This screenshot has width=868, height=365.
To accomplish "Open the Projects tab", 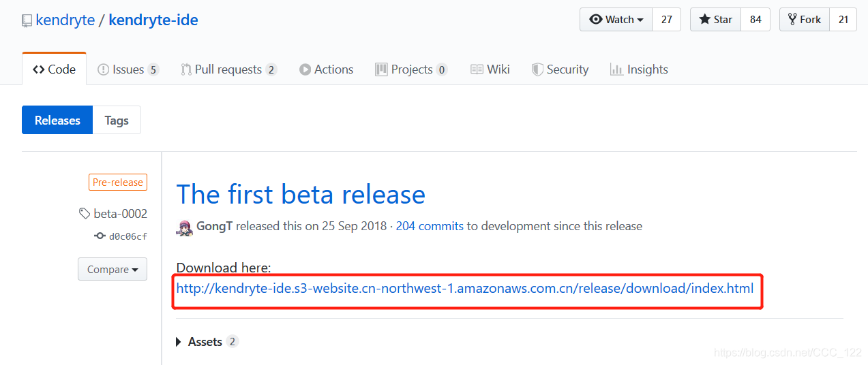I will point(411,69).
